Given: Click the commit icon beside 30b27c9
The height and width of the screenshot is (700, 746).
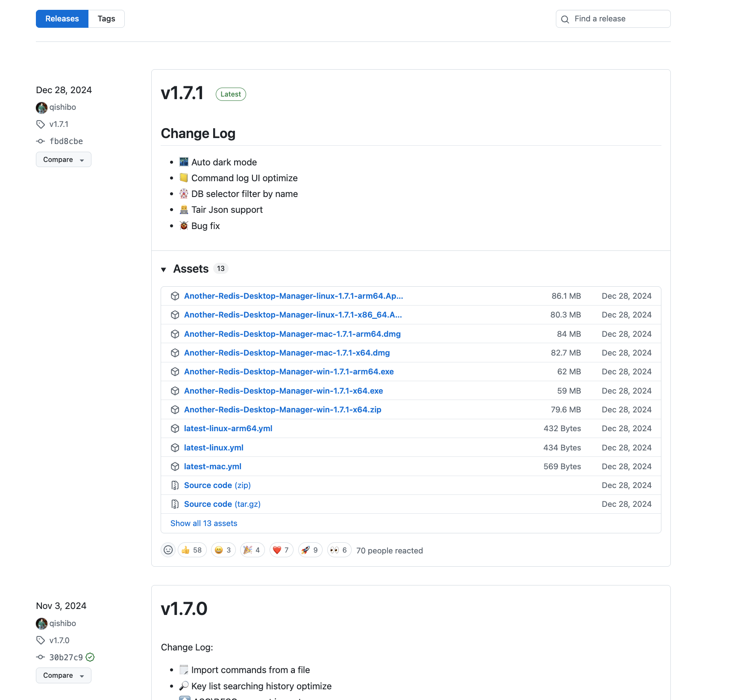Looking at the screenshot, I should [41, 657].
